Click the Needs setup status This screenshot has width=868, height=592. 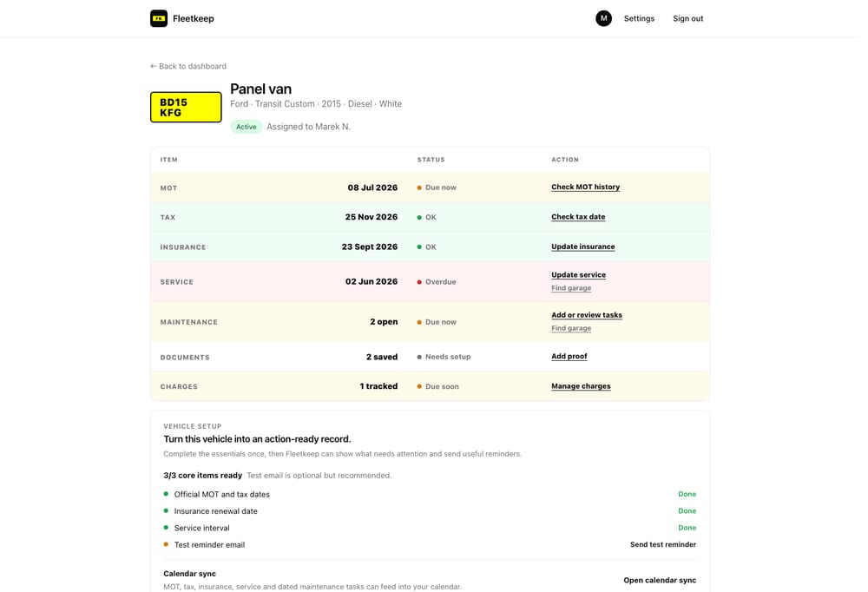(x=444, y=357)
